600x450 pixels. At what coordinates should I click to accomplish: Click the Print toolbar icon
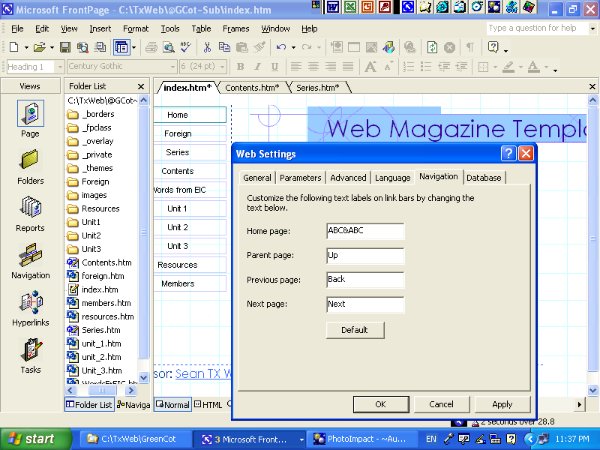(x=151, y=47)
